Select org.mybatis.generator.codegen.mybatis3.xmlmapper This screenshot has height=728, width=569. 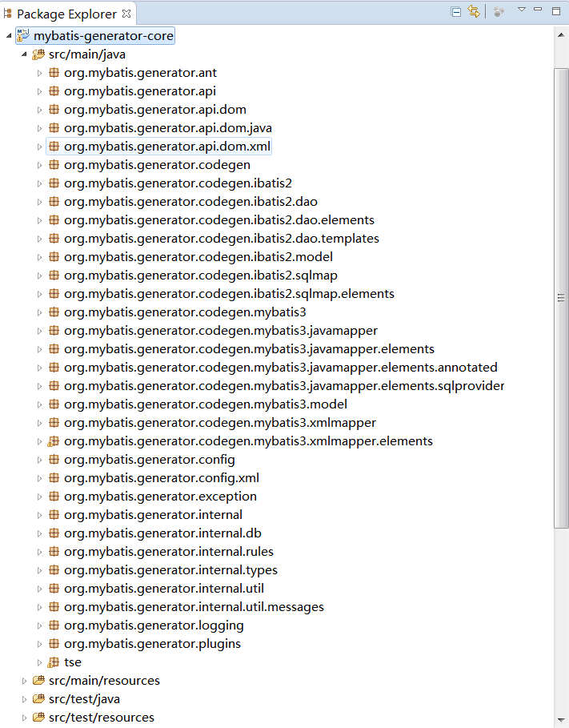click(220, 423)
